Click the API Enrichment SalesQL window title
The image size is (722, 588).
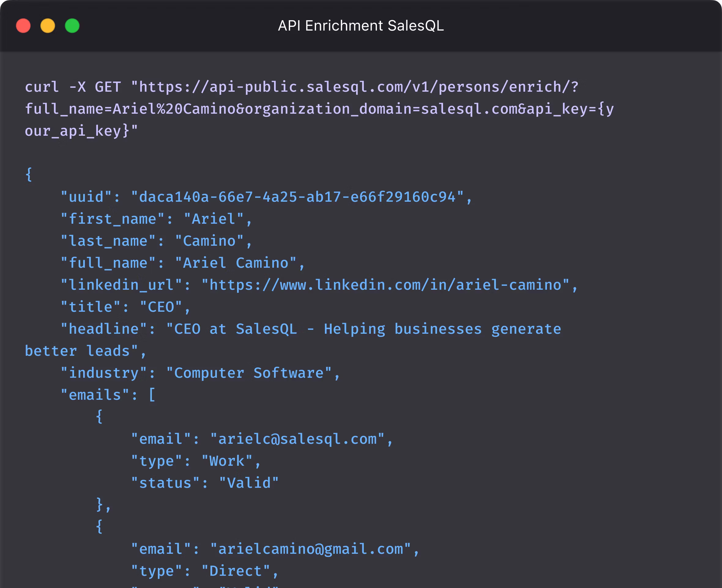point(361,26)
